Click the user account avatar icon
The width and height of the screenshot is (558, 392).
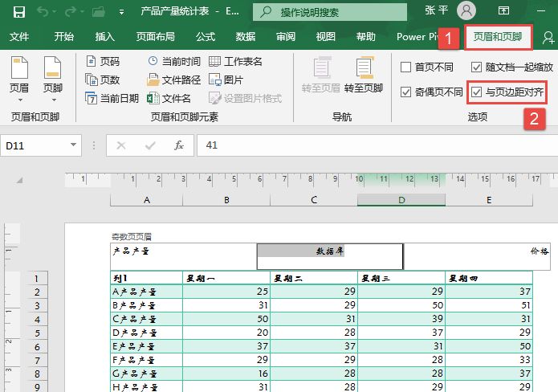466,10
